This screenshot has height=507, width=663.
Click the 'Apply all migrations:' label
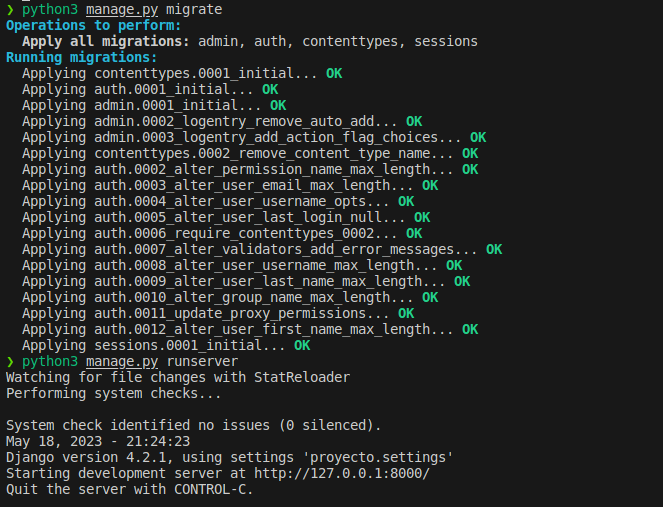(x=106, y=41)
